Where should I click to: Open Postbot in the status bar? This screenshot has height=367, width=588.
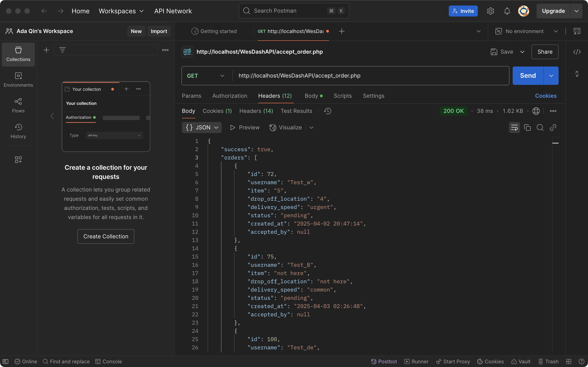tap(383, 361)
